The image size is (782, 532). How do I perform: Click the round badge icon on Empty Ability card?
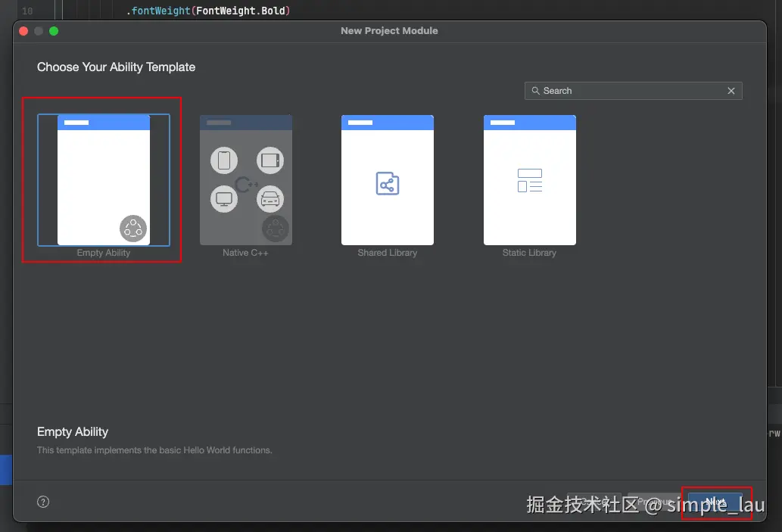tap(133, 229)
